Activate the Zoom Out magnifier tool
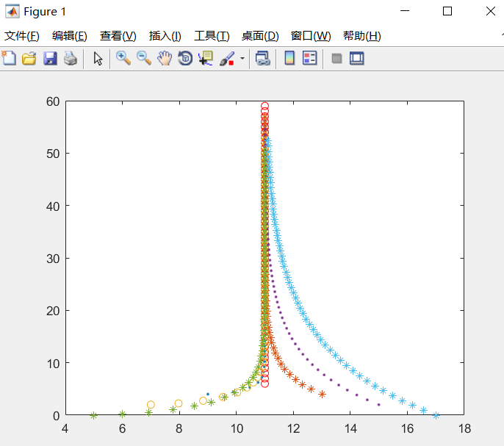The width and height of the screenshot is (504, 446). click(144, 59)
